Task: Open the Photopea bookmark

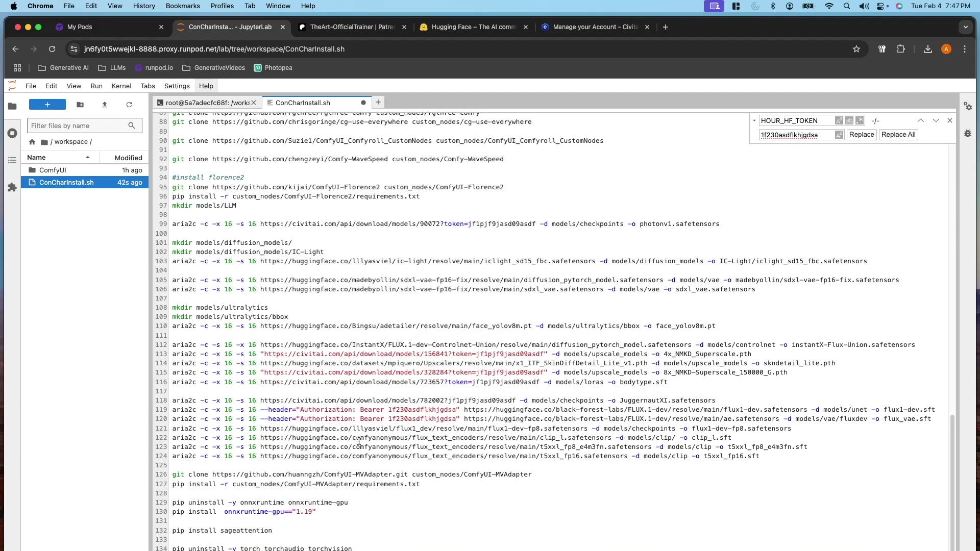Action: click(273, 68)
